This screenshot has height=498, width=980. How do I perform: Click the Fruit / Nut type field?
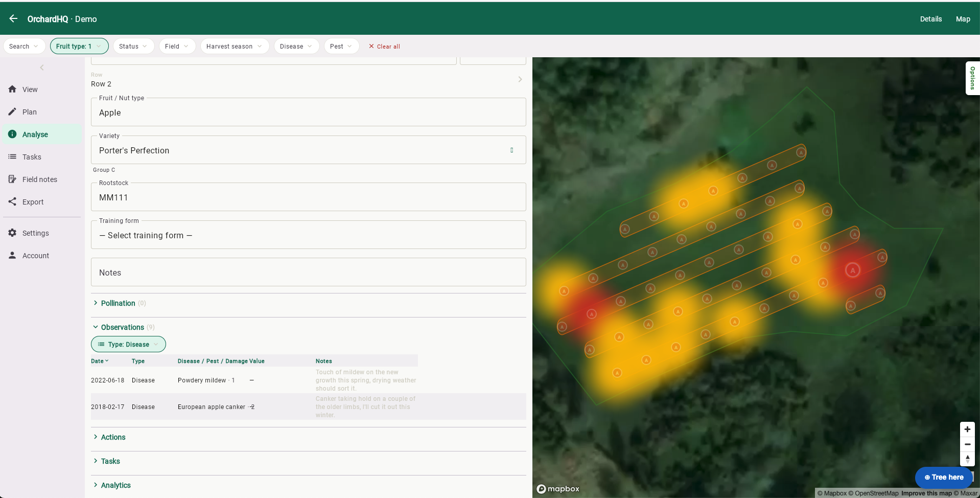pyautogui.click(x=308, y=112)
